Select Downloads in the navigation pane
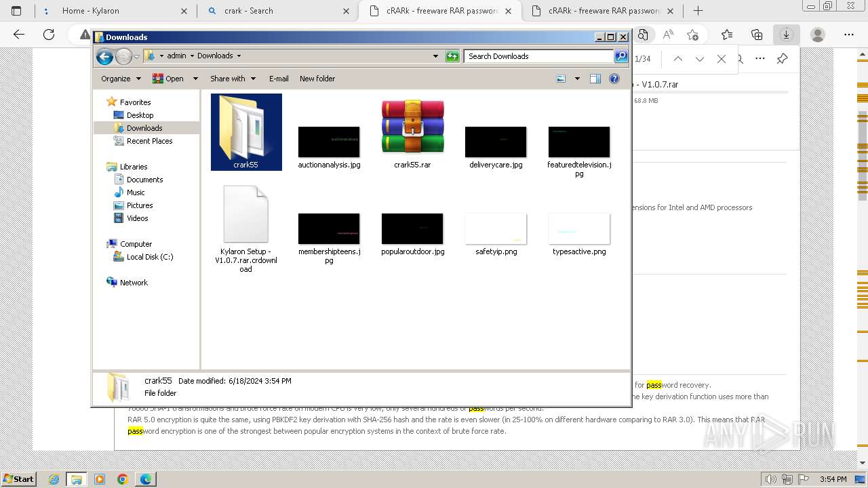Viewport: 868px width, 488px height. [144, 128]
